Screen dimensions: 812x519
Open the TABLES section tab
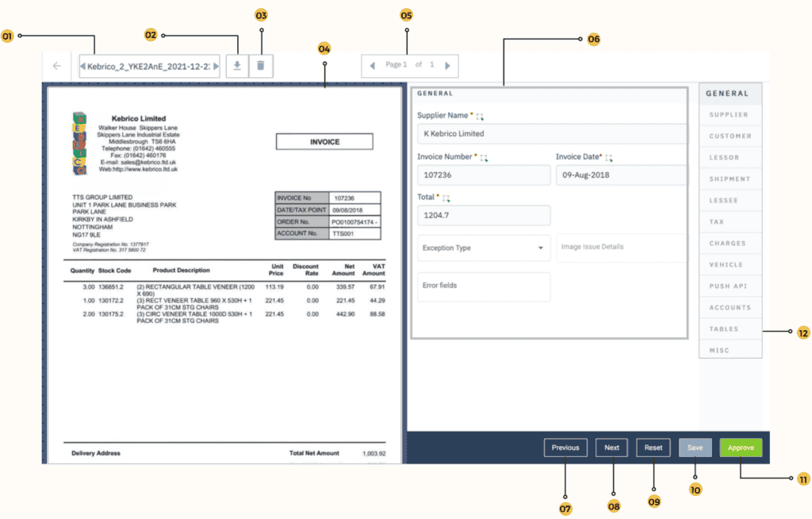pyautogui.click(x=730, y=329)
